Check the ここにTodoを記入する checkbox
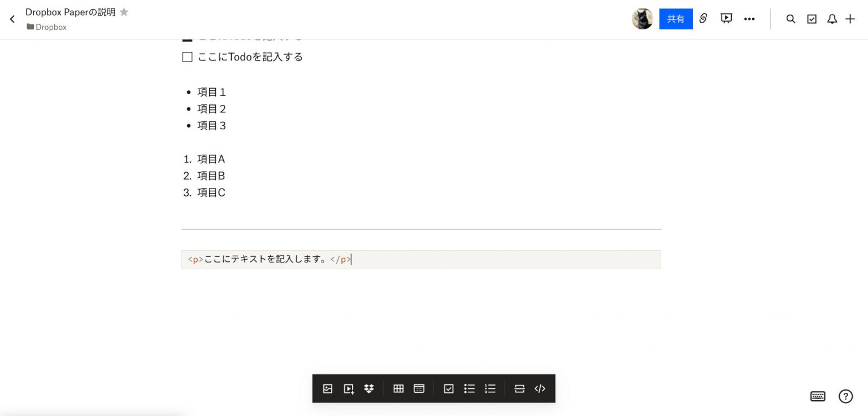Viewport: 868px width, 416px height. click(187, 57)
